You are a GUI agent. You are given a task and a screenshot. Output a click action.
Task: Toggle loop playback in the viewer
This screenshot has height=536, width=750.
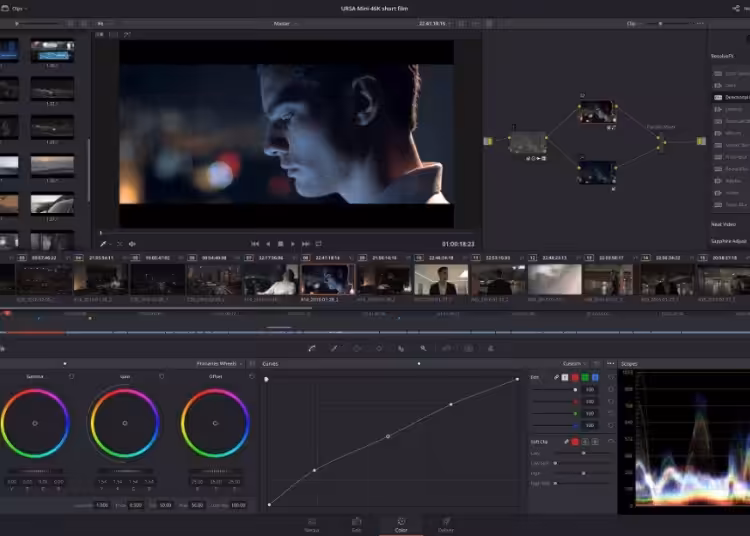click(319, 244)
